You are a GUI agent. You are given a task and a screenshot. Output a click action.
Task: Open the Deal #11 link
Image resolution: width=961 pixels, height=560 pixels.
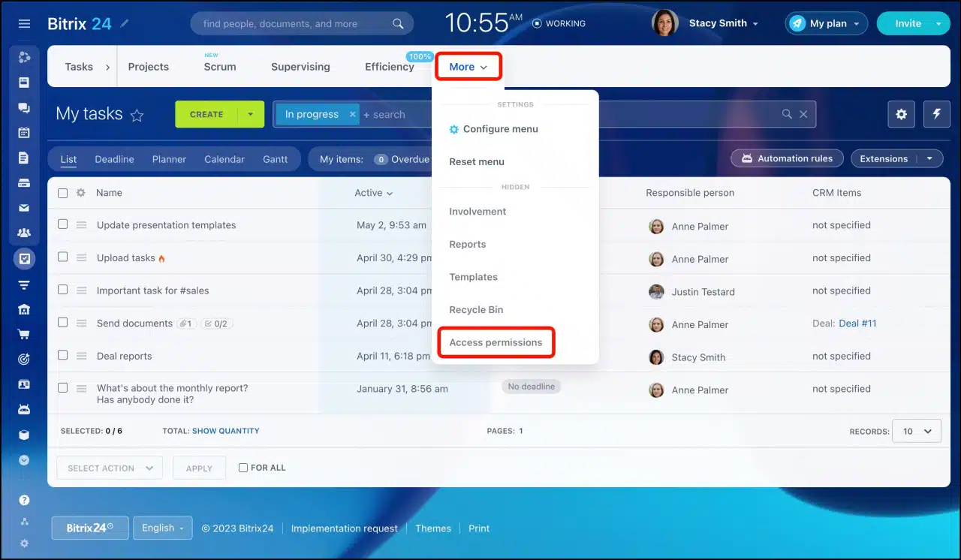tap(857, 324)
